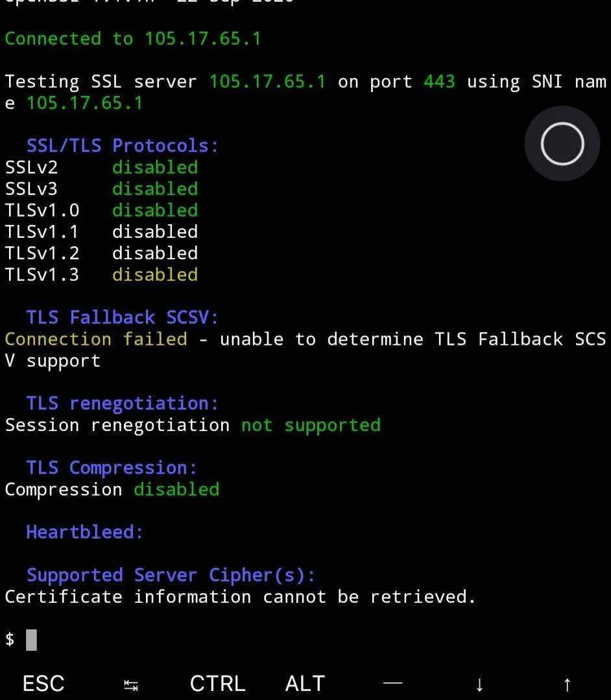Screen dimensions: 611x700
Task: Tap the green 'not supported' text
Action: point(311,425)
